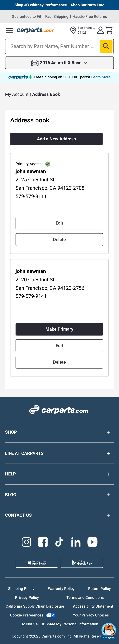Click Add a New Address button
119x644 pixels.
(56, 139)
